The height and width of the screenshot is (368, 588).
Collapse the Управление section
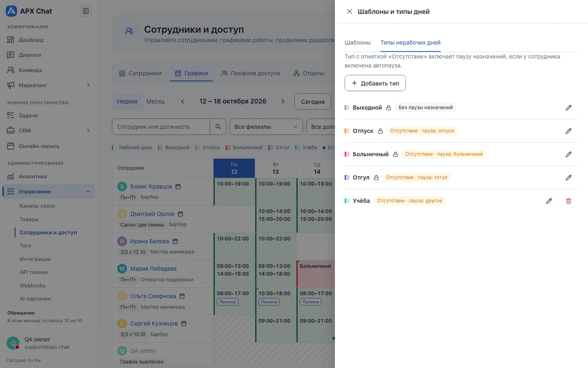[88, 191]
